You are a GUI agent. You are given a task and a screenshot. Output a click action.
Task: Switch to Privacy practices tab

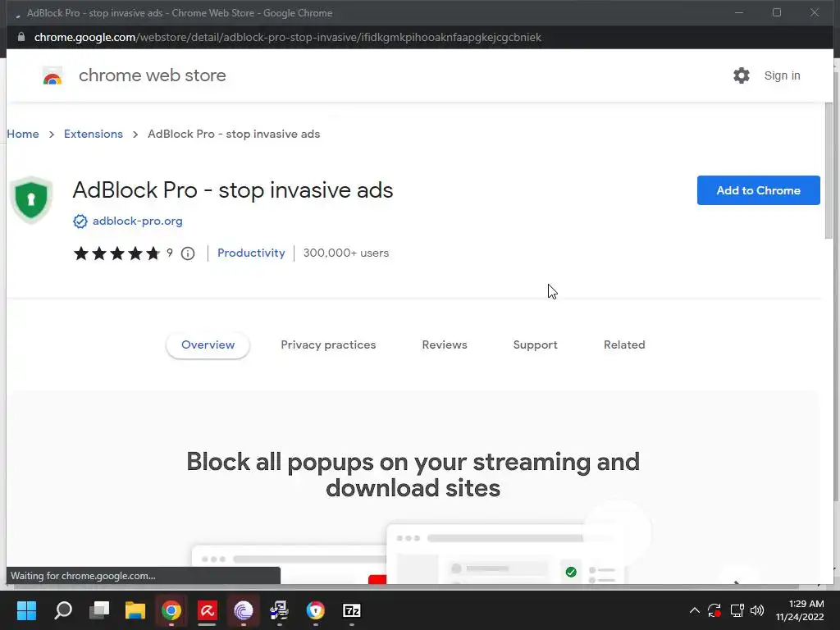pos(328,345)
